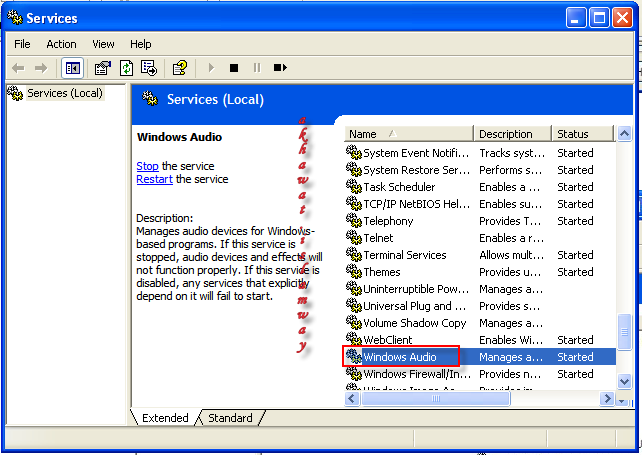642x455 pixels.
Task: Click horizontal scrollbar left arrow
Action: pyautogui.click(x=352, y=398)
